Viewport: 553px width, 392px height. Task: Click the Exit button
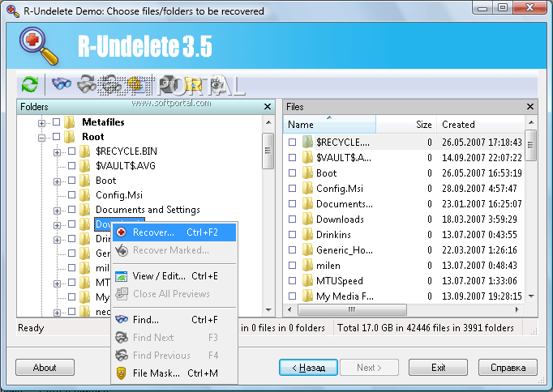(x=438, y=368)
